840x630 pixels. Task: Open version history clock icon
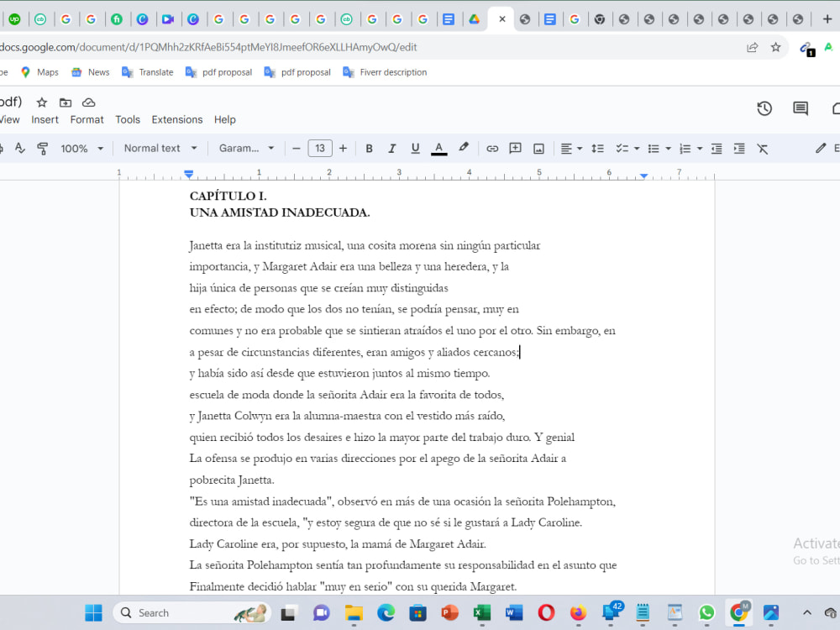[764, 108]
